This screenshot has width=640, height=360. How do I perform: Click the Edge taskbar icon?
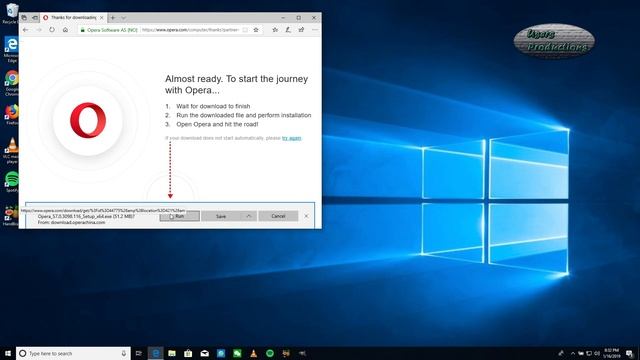click(156, 353)
